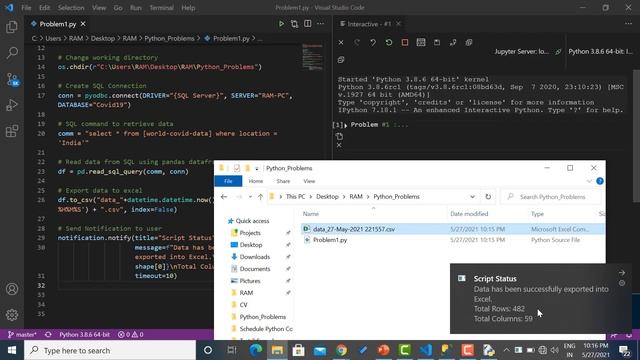Select the data_27-May-2021 221557.csv file
640x360 pixels.
click(353, 229)
